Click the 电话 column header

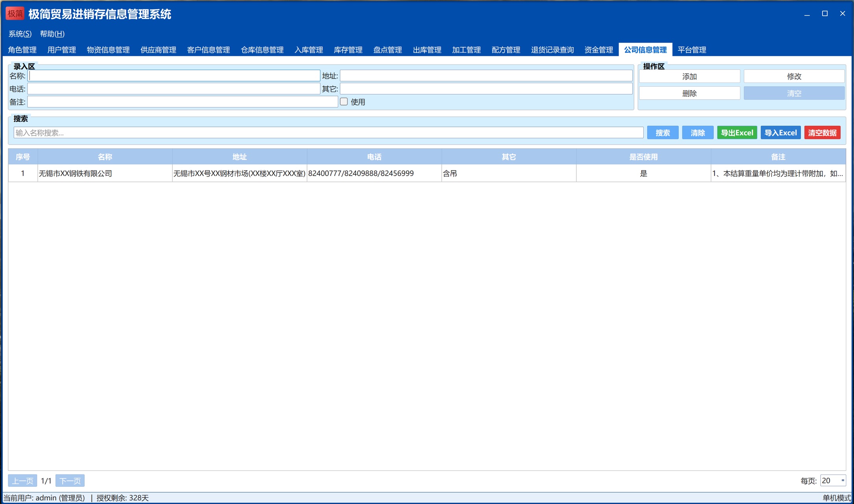point(374,157)
